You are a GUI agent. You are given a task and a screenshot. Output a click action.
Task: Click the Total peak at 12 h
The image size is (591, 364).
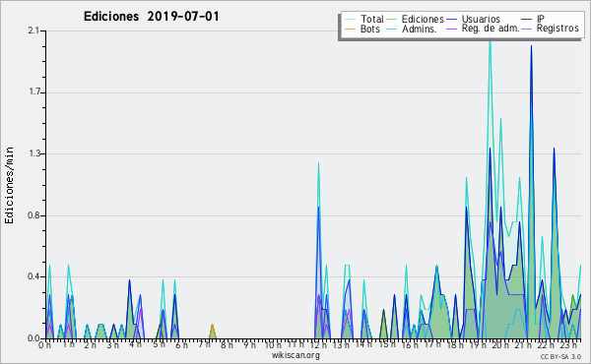tap(318, 163)
